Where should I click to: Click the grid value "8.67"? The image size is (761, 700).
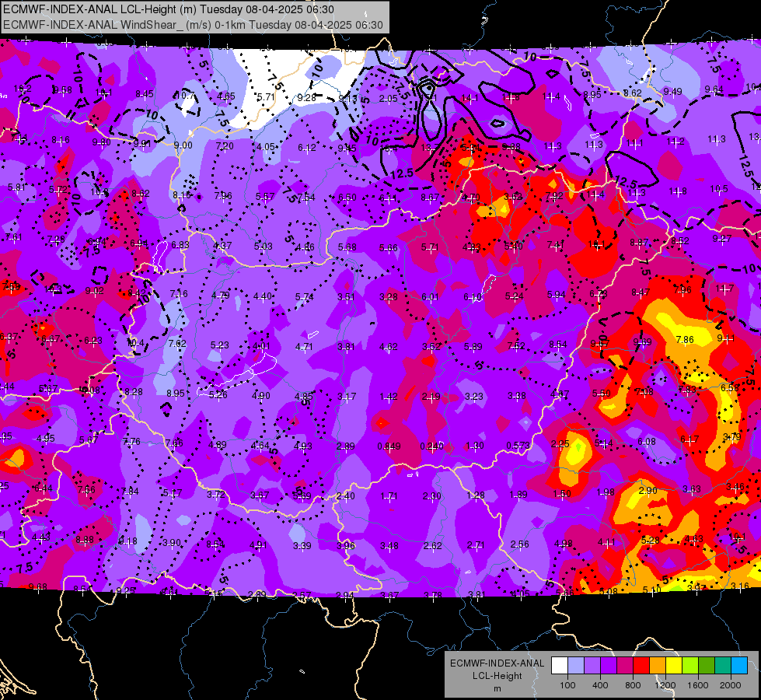point(430,197)
